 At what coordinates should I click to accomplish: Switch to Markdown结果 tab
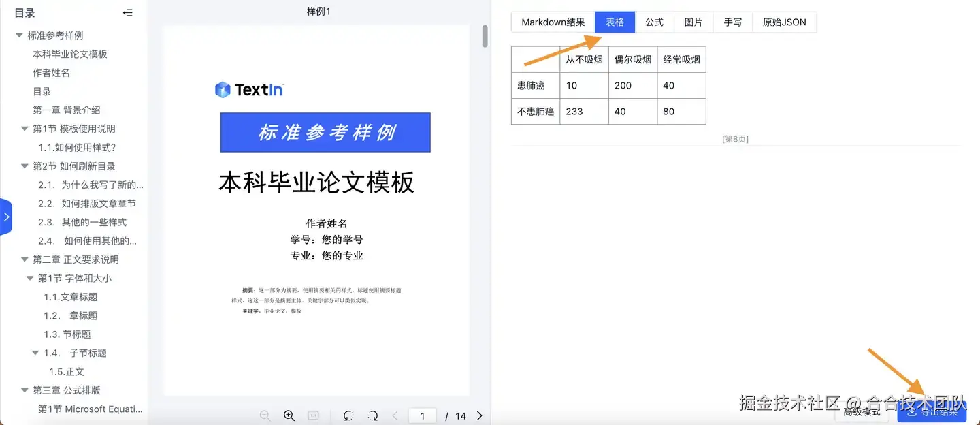tap(553, 22)
